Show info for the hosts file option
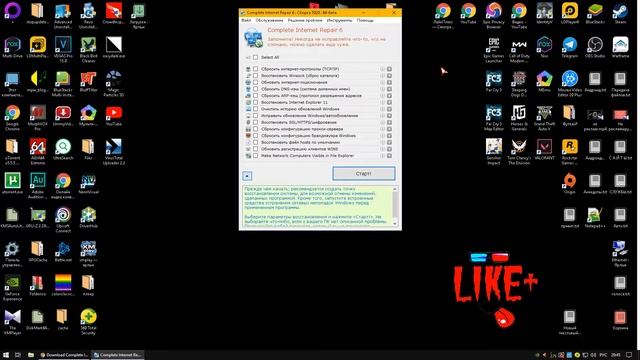 pos(382,142)
